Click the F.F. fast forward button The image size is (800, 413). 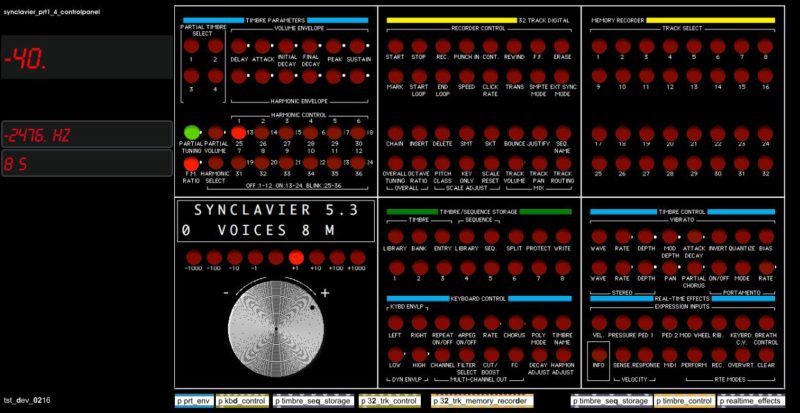point(538,46)
